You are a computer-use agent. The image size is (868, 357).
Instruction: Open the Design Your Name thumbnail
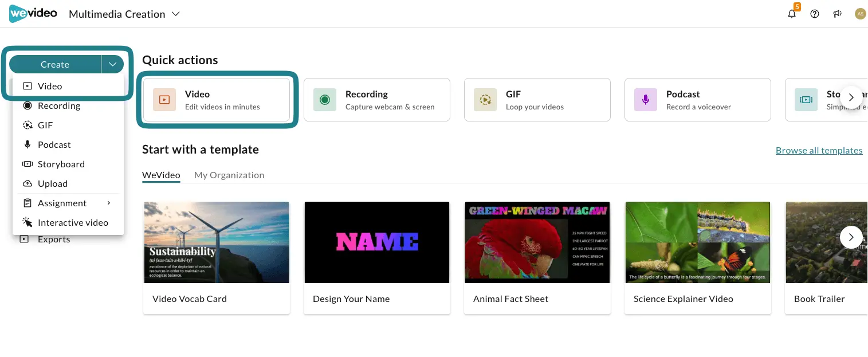coord(377,242)
